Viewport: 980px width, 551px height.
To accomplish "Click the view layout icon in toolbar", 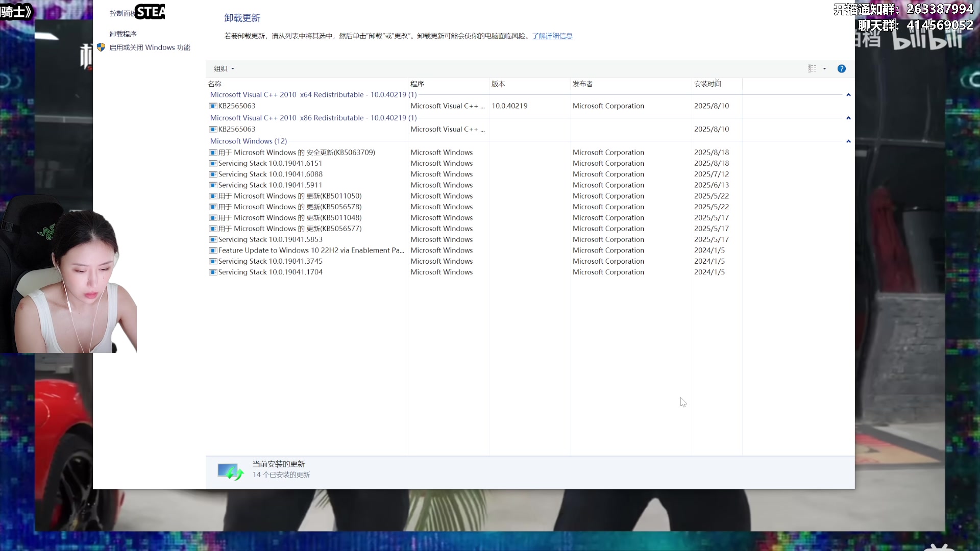I will point(812,69).
